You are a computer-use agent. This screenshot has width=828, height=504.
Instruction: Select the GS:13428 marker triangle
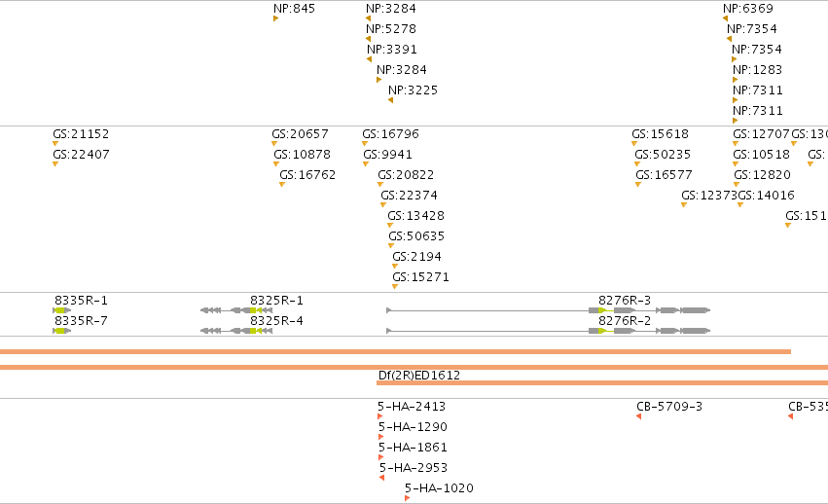[390, 226]
